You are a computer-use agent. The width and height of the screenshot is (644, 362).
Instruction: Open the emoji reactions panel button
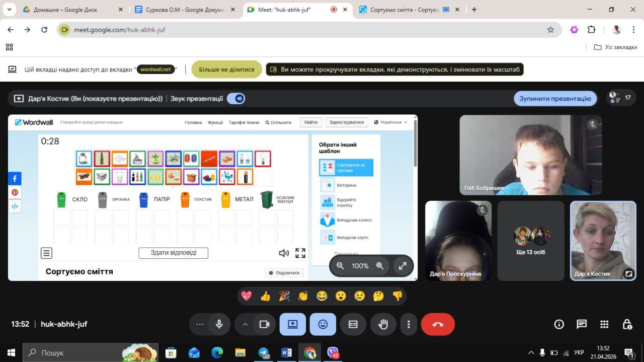(323, 324)
